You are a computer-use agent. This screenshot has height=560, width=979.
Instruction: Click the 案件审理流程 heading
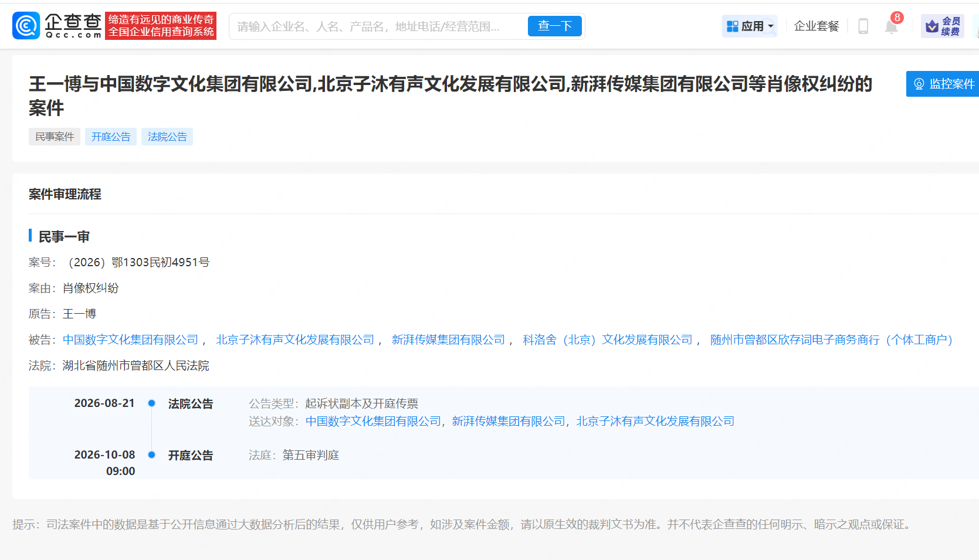pos(65,194)
